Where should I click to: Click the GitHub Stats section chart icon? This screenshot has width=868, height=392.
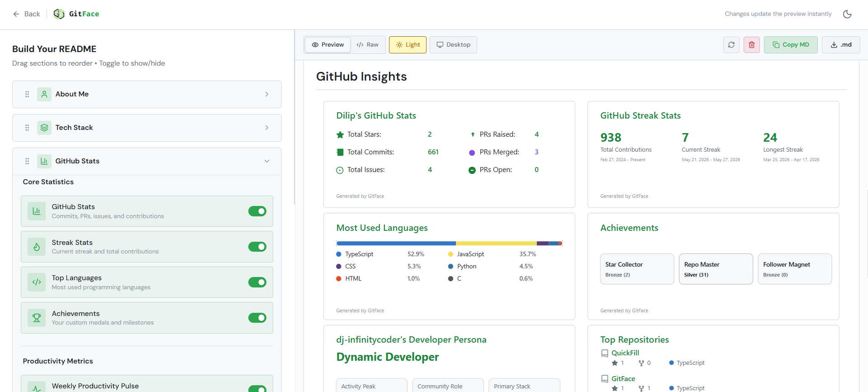[44, 161]
